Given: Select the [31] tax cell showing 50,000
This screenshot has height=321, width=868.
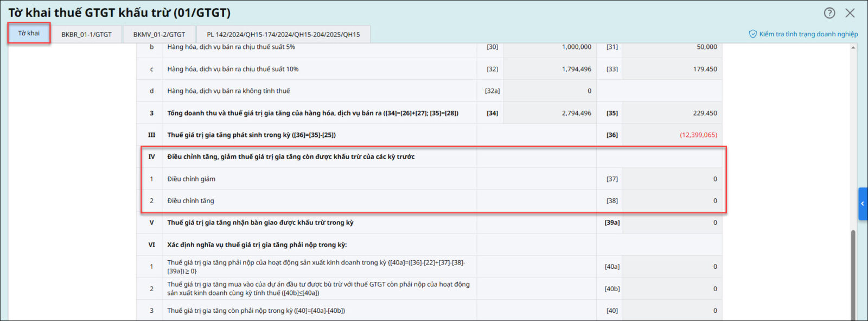Looking at the screenshot, I should click(x=672, y=47).
